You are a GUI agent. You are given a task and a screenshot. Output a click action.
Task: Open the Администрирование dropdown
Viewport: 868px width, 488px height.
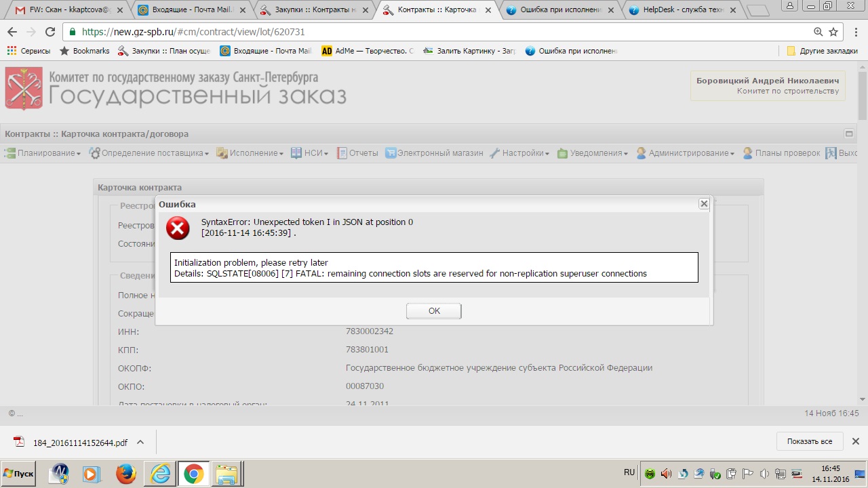tap(685, 153)
